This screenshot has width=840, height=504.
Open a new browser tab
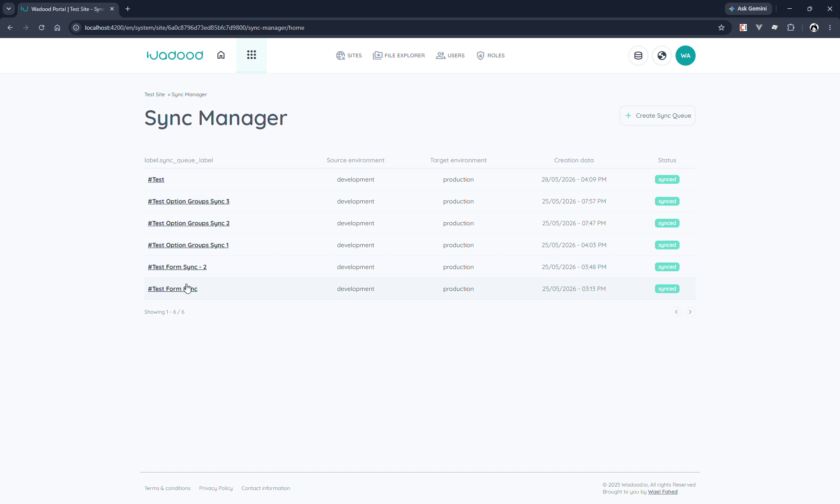128,9
